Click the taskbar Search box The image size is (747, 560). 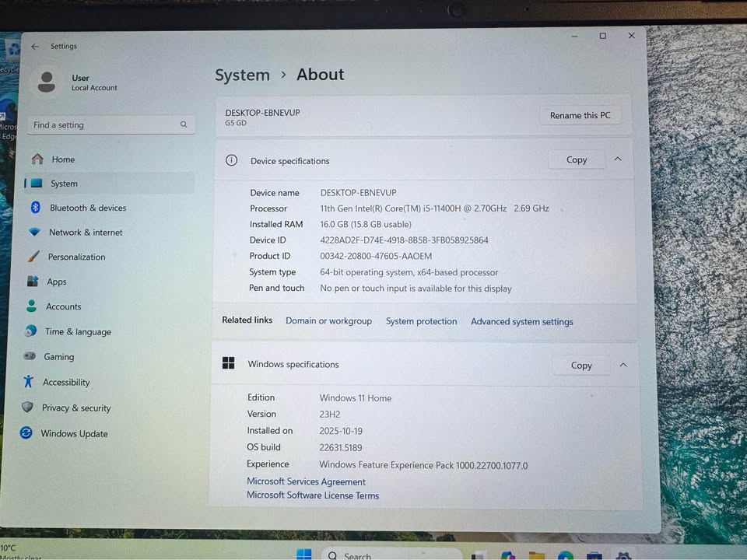coord(391,555)
